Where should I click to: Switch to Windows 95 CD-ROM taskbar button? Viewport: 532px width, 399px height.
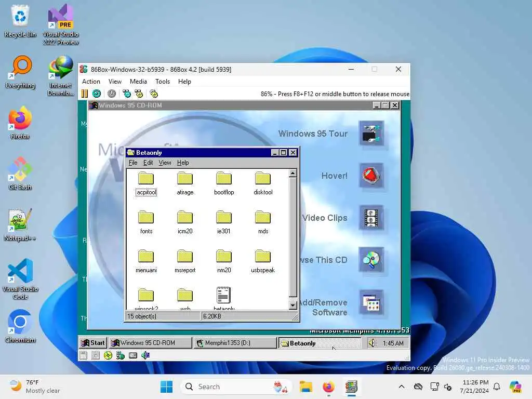point(151,343)
